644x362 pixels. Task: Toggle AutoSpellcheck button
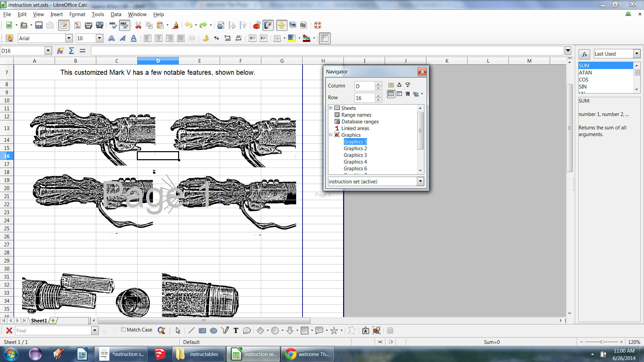tap(124, 25)
